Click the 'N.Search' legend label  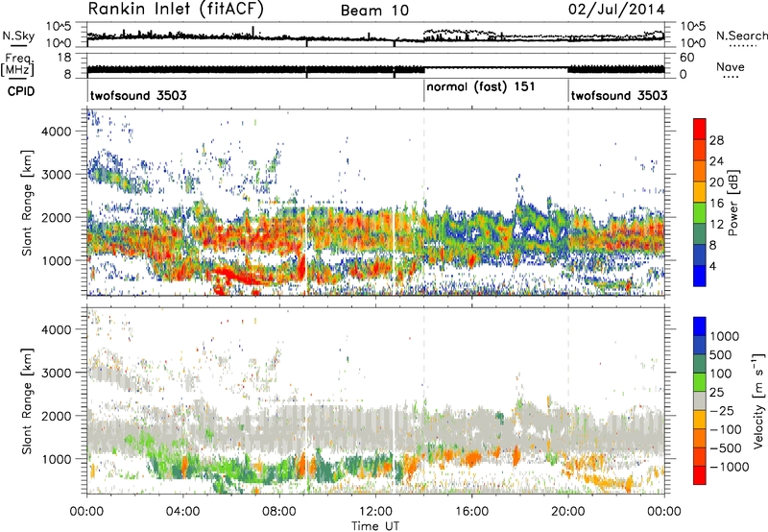tap(741, 36)
